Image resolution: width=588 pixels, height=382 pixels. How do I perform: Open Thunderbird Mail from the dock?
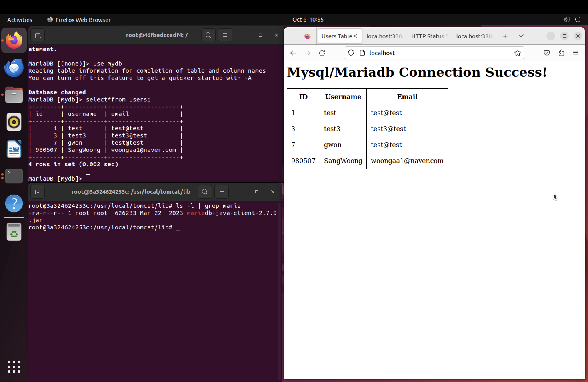(x=14, y=68)
